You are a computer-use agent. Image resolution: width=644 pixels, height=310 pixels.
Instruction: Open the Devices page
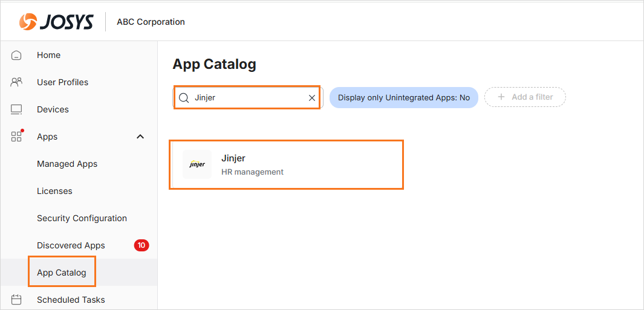click(53, 109)
